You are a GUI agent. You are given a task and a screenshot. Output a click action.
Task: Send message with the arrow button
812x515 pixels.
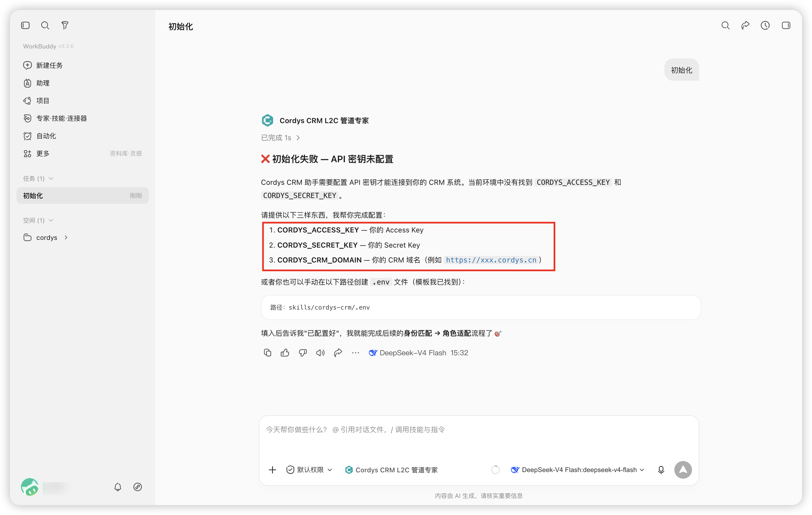(x=683, y=470)
